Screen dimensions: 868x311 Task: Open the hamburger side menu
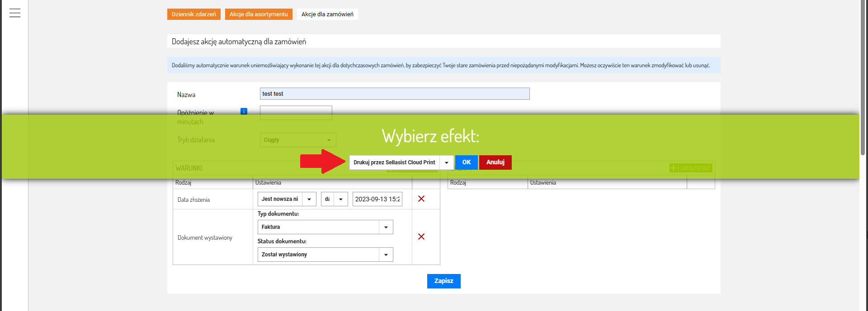15,13
